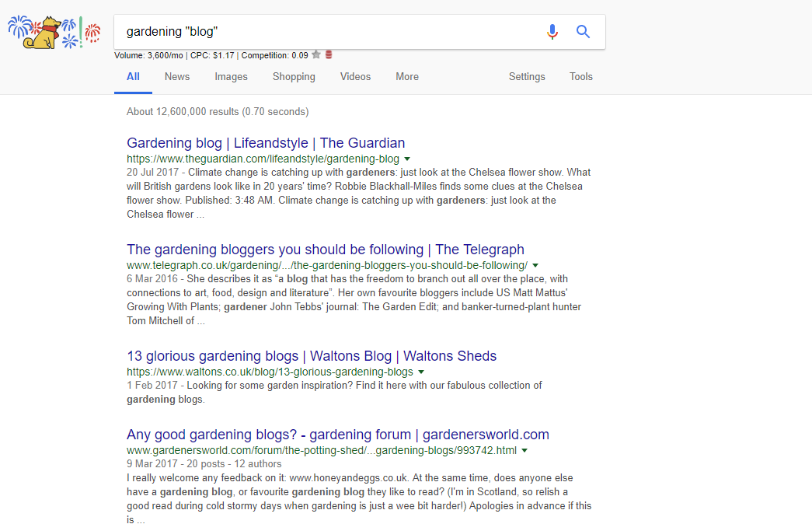
Task: Click the 'Competition: 0.09' keyword stat
Action: (274, 55)
